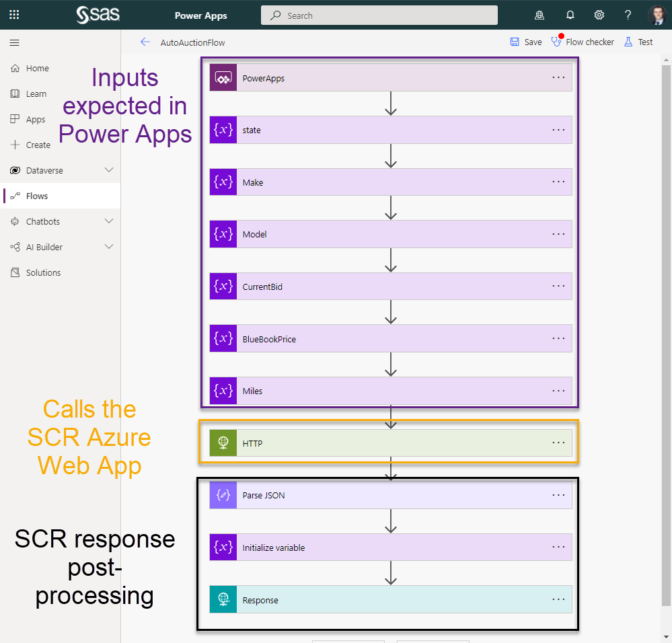Click the Make variable icon
672x643 pixels.
223,182
